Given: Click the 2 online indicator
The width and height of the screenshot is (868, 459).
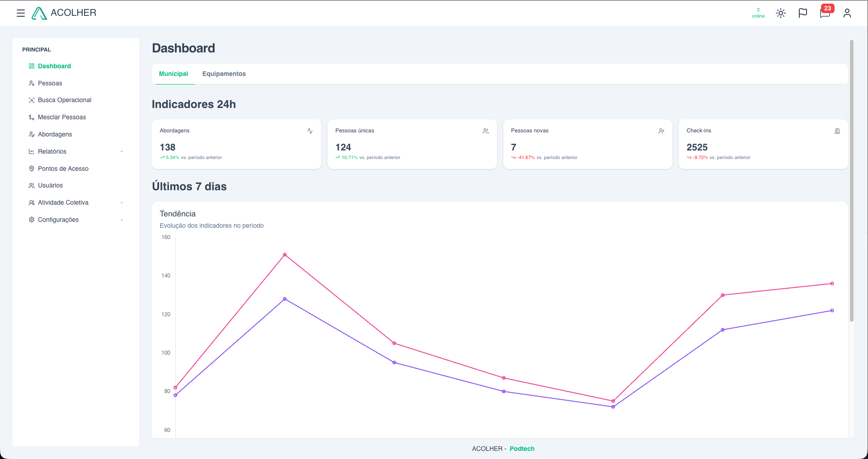Looking at the screenshot, I should 758,13.
